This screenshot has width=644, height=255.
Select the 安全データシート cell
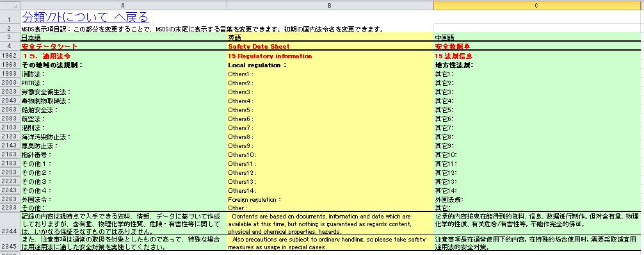click(123, 47)
